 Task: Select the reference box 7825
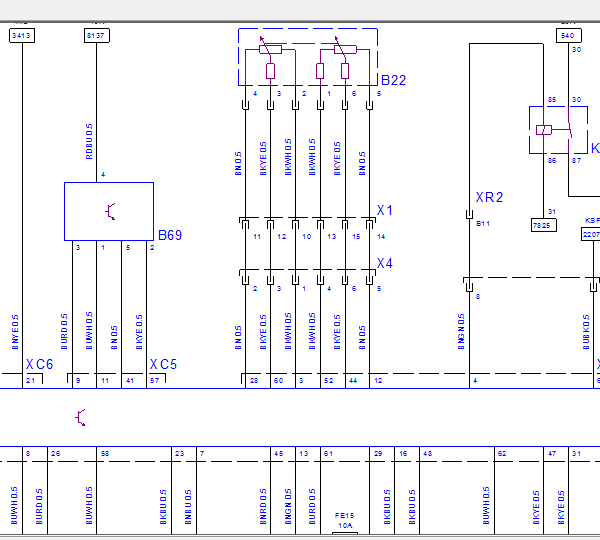click(544, 225)
